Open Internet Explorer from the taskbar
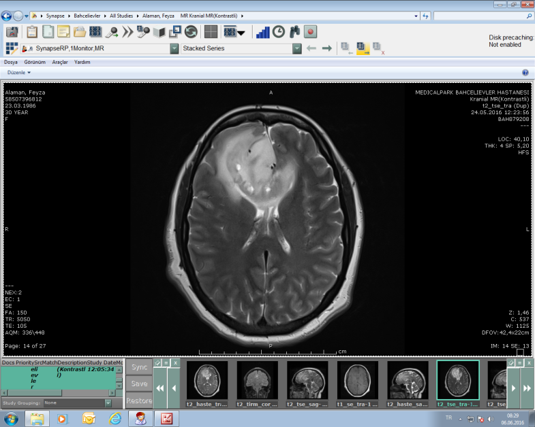 click(x=115, y=419)
